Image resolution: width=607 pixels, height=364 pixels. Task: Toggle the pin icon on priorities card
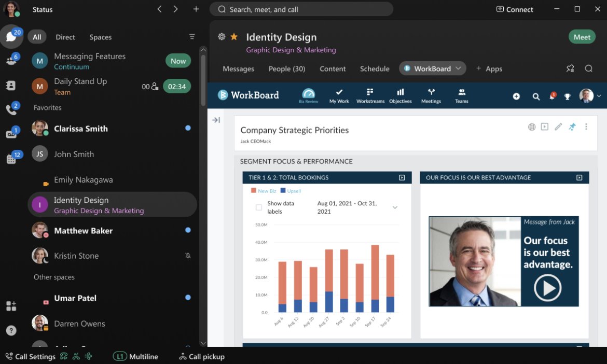[x=572, y=127]
